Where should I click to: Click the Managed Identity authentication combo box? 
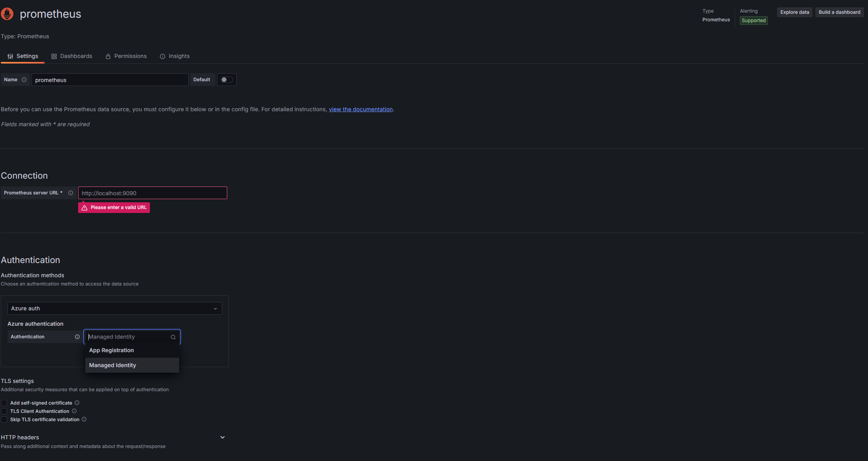[132, 337]
